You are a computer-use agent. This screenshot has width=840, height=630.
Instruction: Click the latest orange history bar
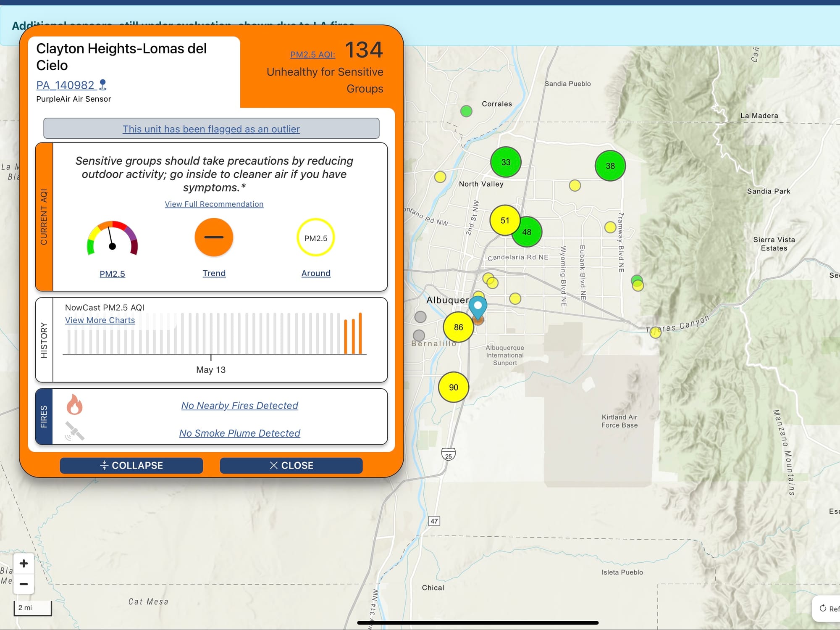click(360, 333)
